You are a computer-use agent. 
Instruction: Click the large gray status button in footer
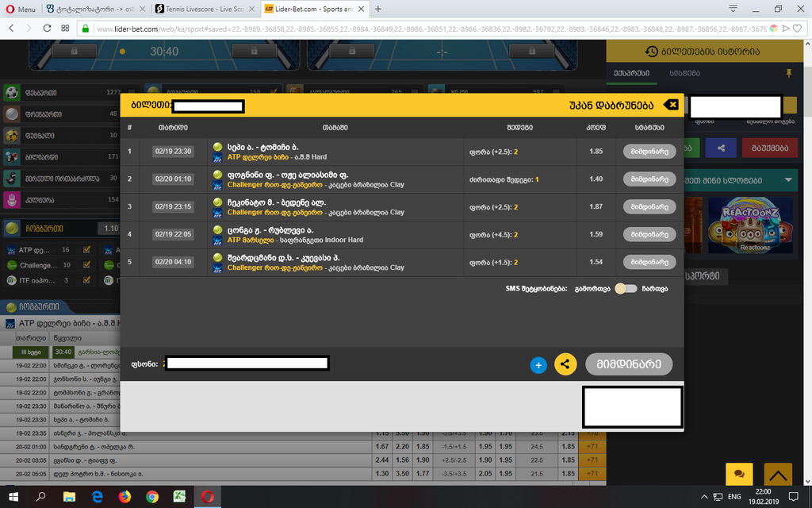[629, 364]
